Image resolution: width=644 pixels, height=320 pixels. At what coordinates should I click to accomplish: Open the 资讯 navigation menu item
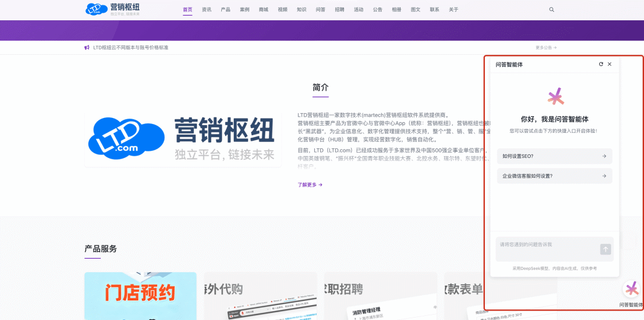pos(206,10)
